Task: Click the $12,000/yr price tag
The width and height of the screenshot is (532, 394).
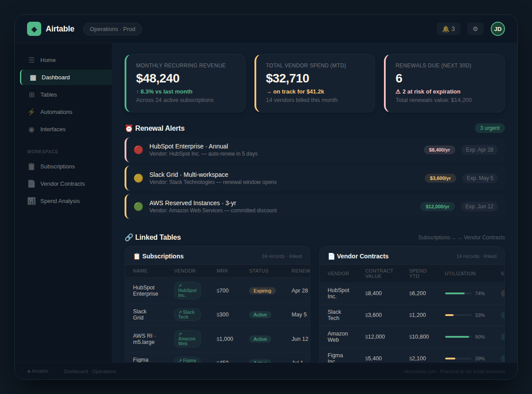Action: pyautogui.click(x=438, y=207)
